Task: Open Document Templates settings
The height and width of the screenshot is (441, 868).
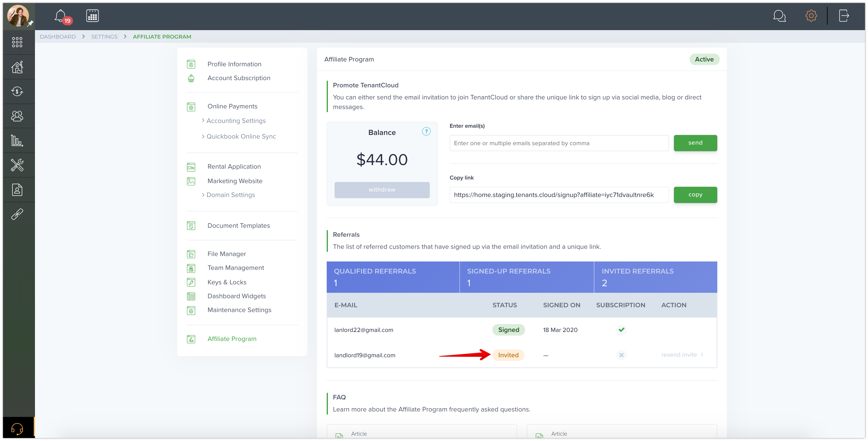Action: (239, 225)
